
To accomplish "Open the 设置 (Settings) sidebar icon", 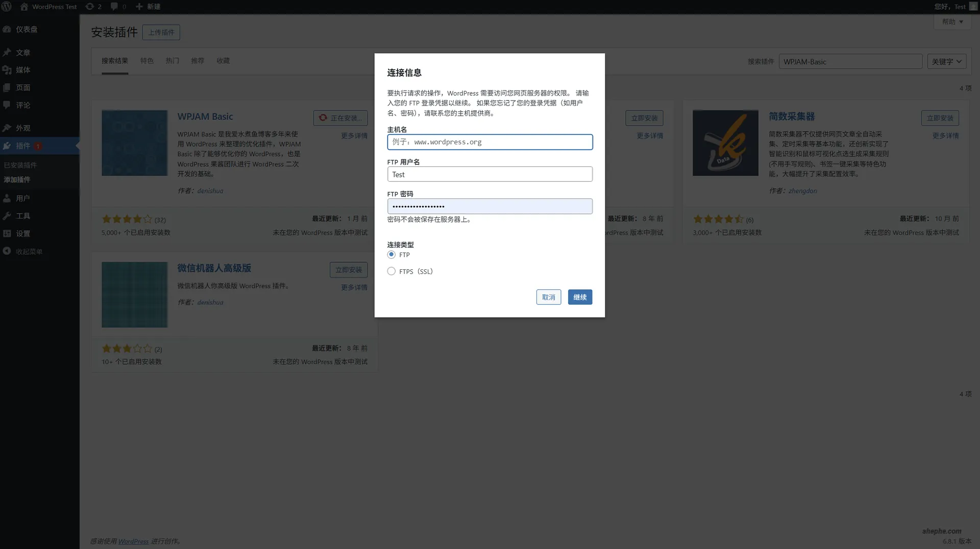I will click(x=7, y=233).
